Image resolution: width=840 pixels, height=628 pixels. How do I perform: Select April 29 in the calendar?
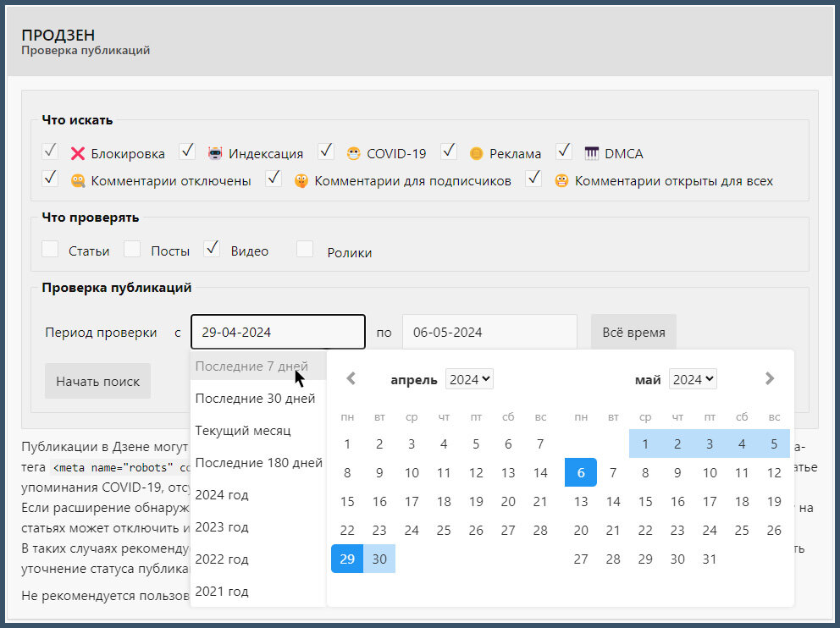click(347, 559)
